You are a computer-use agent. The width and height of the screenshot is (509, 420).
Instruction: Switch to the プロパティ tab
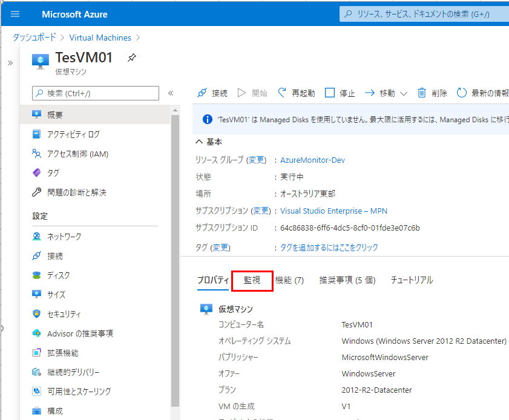(x=213, y=280)
